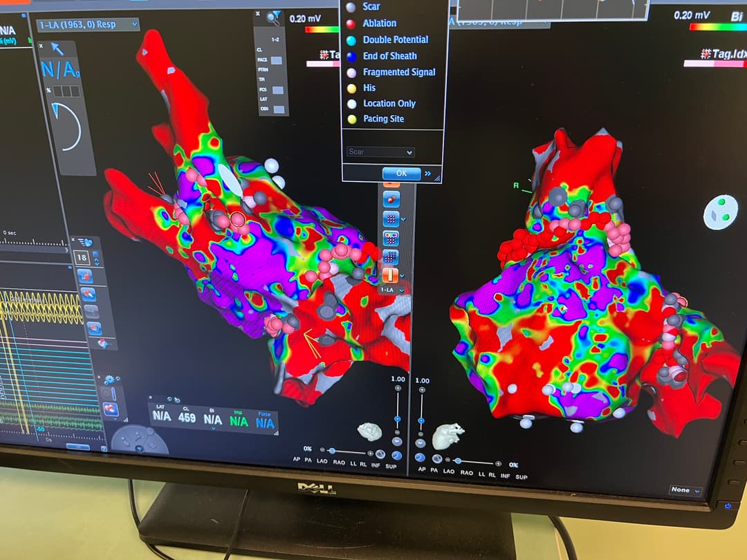Open dropdown arrow beside orange icon
Viewport: 747px width, 560px height.
[x=402, y=276]
